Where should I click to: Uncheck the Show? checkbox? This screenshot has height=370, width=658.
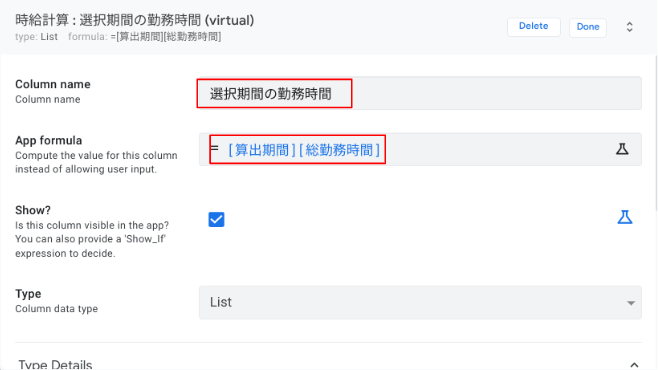[x=216, y=219]
